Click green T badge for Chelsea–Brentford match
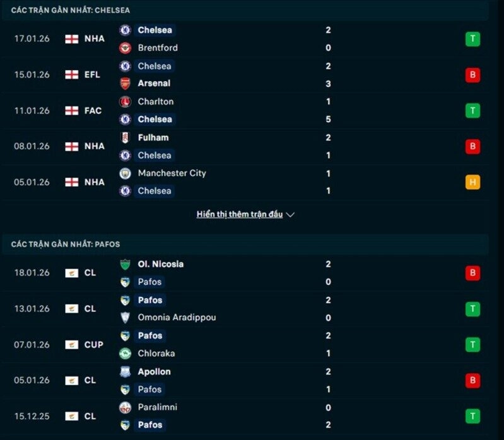Viewport: 504px width, 440px height. 472,39
